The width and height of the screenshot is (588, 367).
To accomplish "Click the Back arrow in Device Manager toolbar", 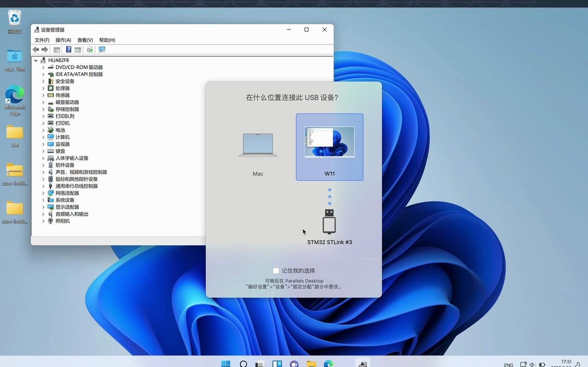I will (x=36, y=49).
